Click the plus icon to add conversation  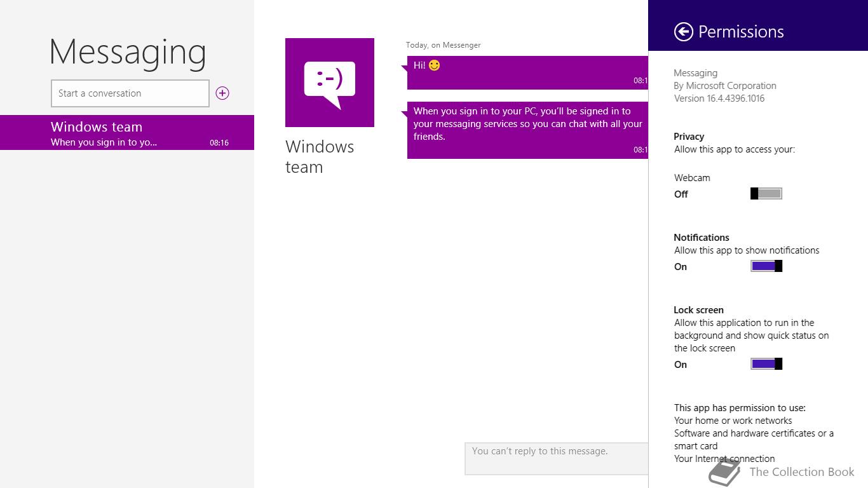pos(222,93)
